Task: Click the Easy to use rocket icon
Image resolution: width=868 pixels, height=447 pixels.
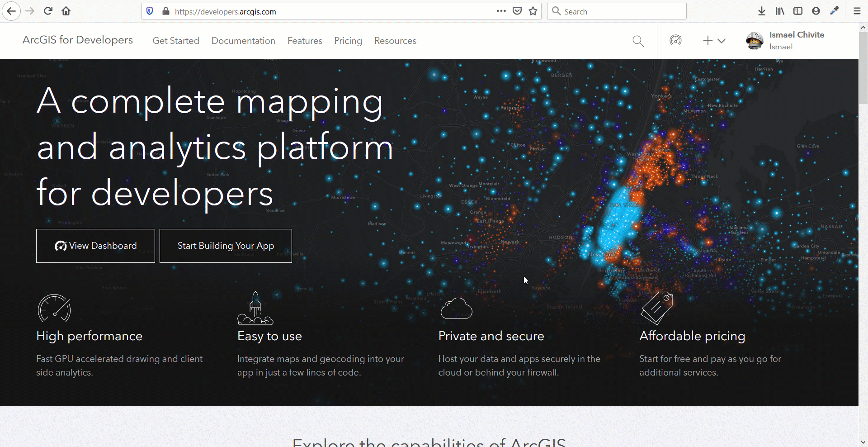Action: [x=255, y=308]
